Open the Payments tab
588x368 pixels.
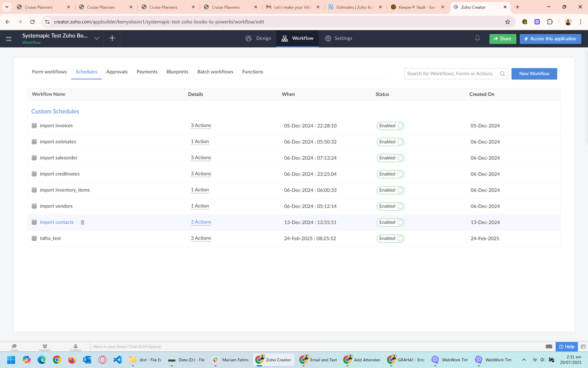pos(147,72)
